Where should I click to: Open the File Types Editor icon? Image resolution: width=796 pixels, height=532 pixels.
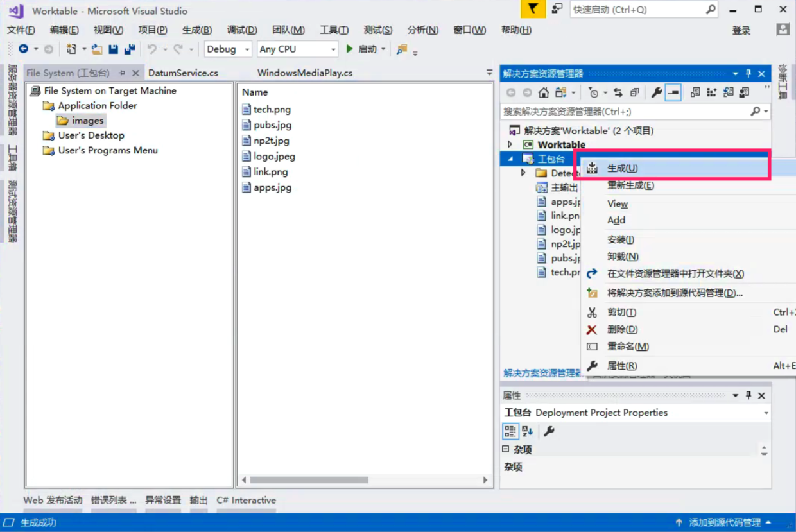click(728, 92)
